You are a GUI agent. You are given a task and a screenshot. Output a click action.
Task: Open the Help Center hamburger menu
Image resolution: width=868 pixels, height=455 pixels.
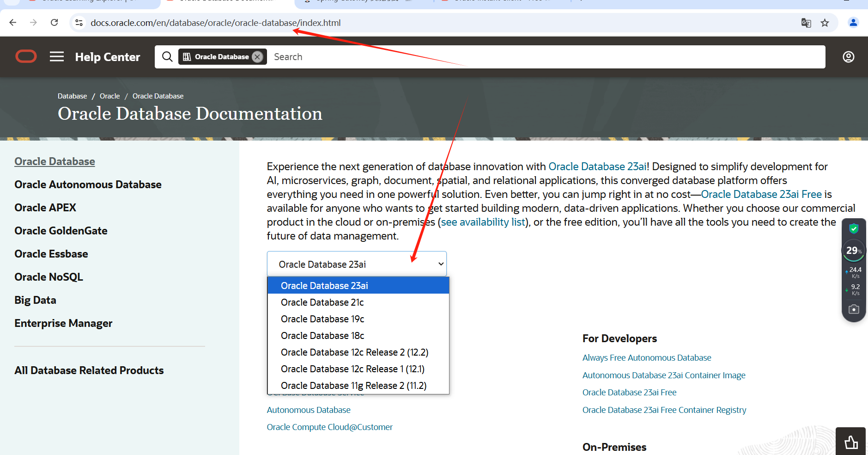(x=57, y=56)
